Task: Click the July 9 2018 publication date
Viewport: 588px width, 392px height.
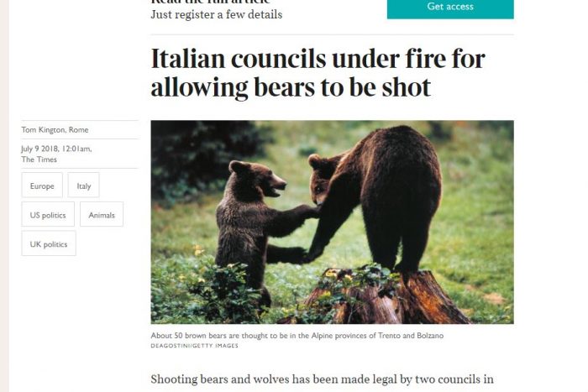Action: 56,149
